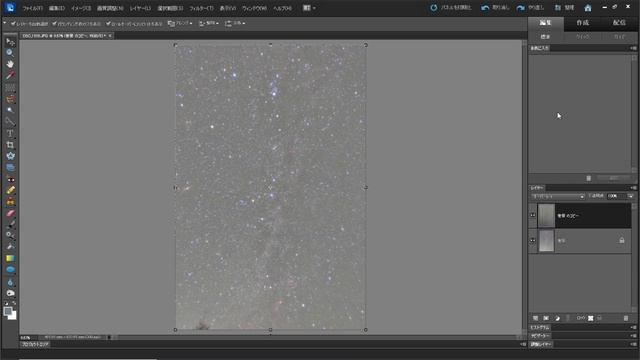The image size is (640, 360).
Task: Select the Blur tool
Action: (x=10, y=282)
